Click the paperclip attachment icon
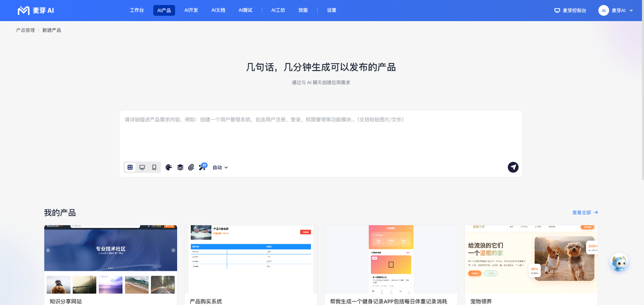Viewport: 644px width, 305px height. point(191,167)
